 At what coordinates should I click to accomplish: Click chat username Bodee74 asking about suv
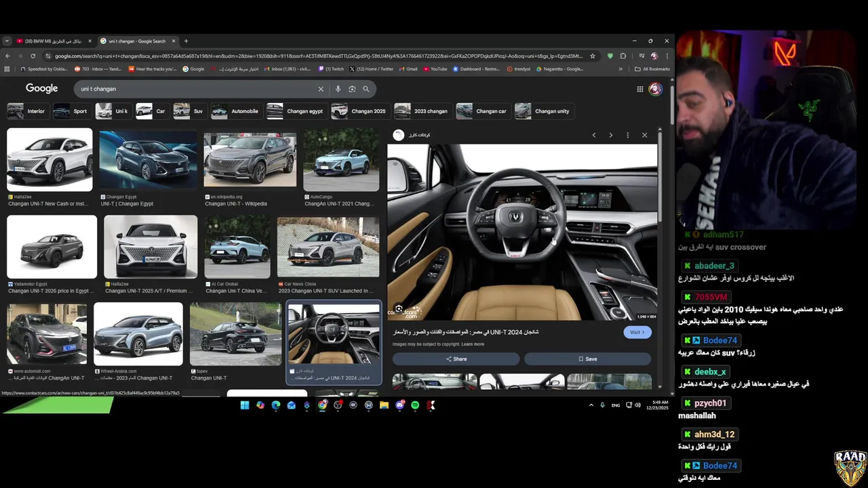720,340
